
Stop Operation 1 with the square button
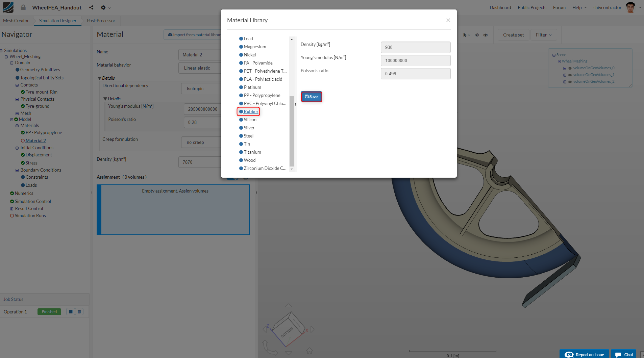71,312
